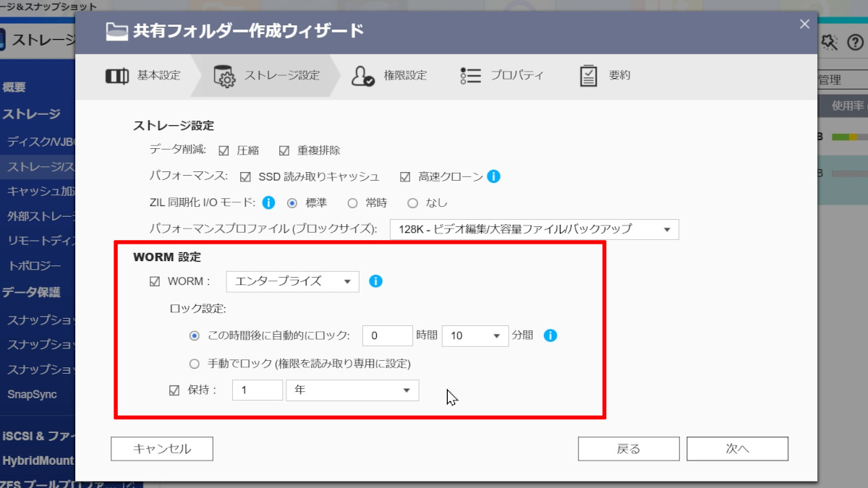Open info icon next to 高速クローン
This screenshot has height=488, width=868.
tap(494, 176)
